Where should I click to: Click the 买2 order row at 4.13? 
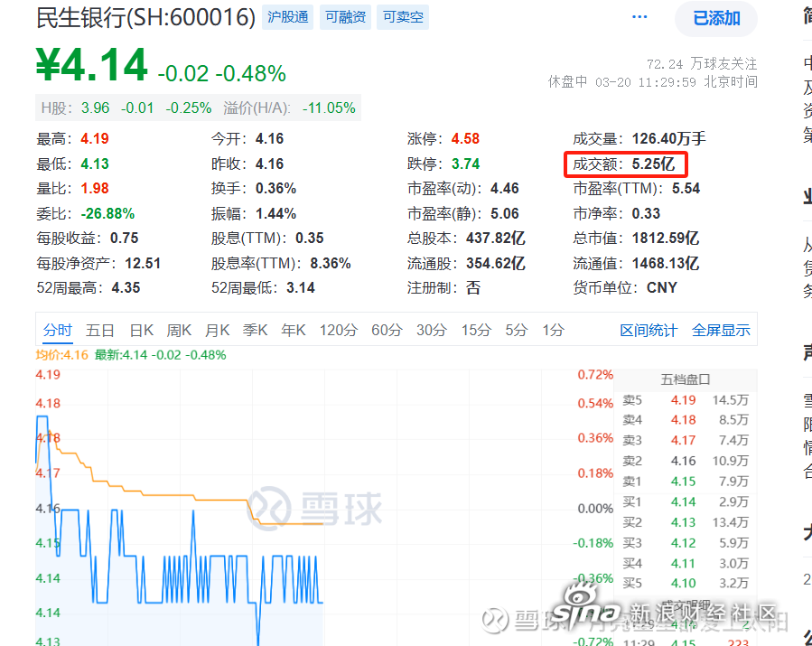coord(686,522)
